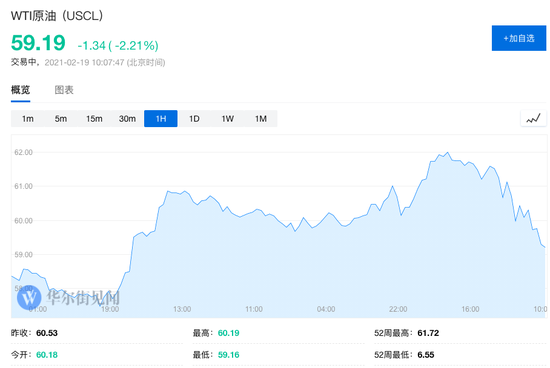Switch chart to 1W interval

227,119
